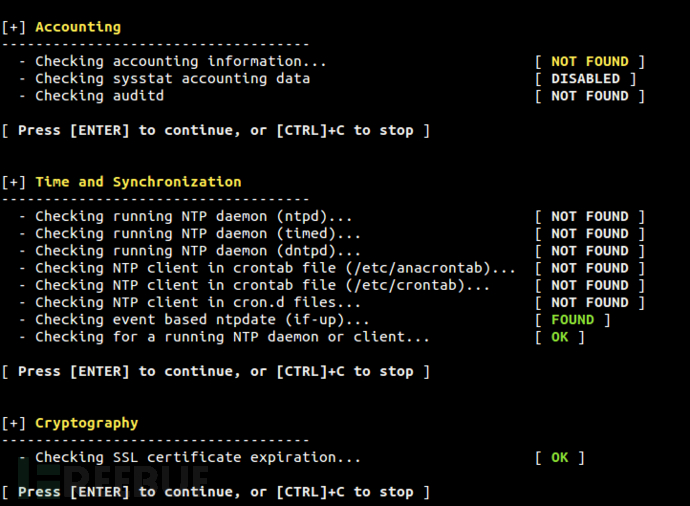Click the ENTER prompt below Accounting section
This screenshot has height=506, width=690.
[216, 131]
